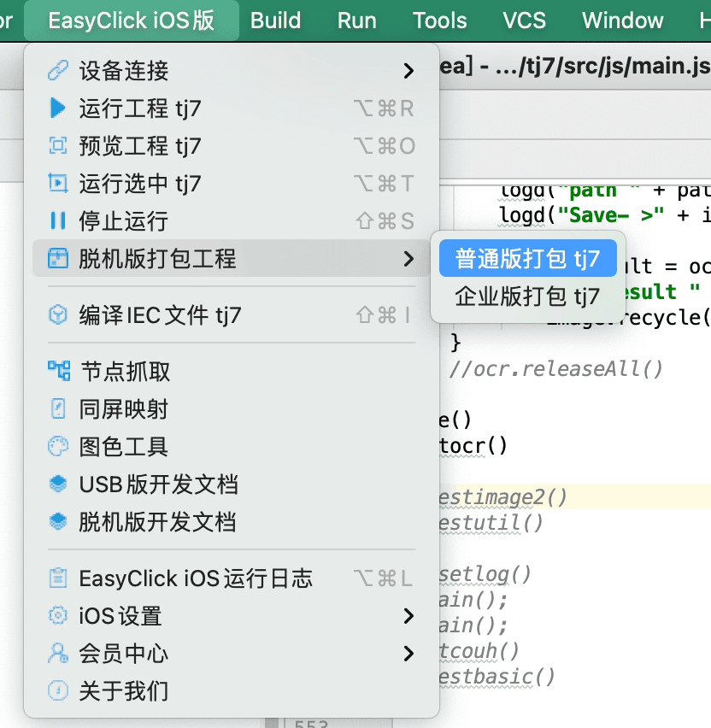This screenshot has width=711, height=728.
Task: Choose 同屏映射 menu entry
Action: click(x=232, y=409)
